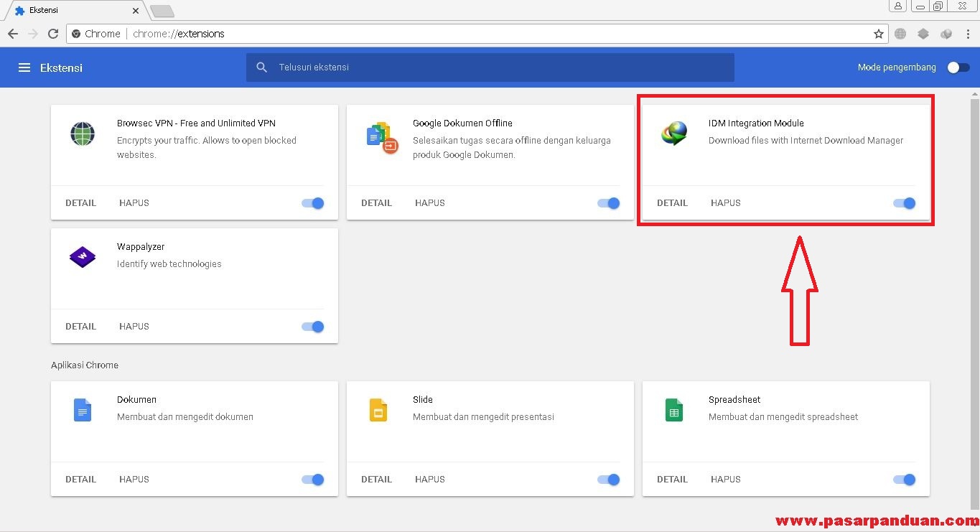The width and height of the screenshot is (980, 532).
Task: Click the "Ekstensi" page title
Action: (61, 67)
